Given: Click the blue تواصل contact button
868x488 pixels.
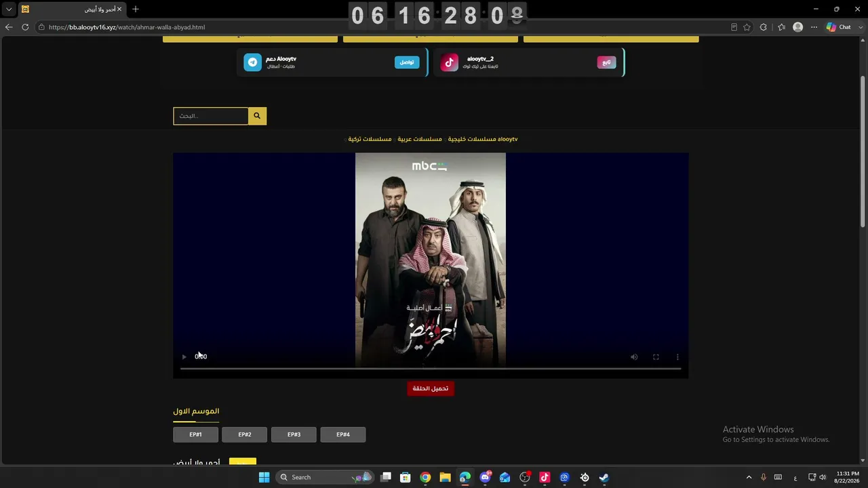Looking at the screenshot, I should point(407,62).
